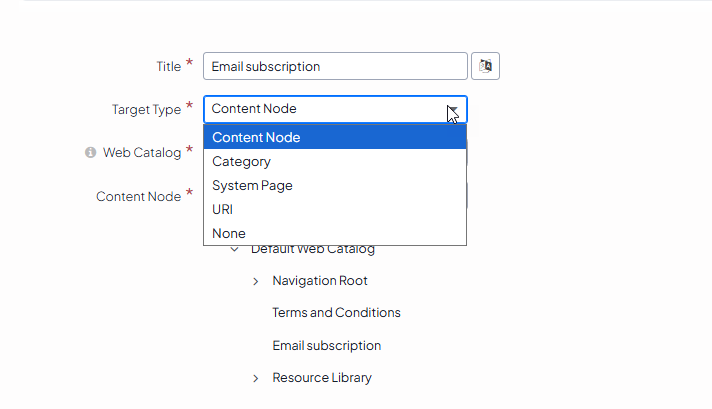Click the Content Node field label
712x409 pixels.
coord(138,196)
